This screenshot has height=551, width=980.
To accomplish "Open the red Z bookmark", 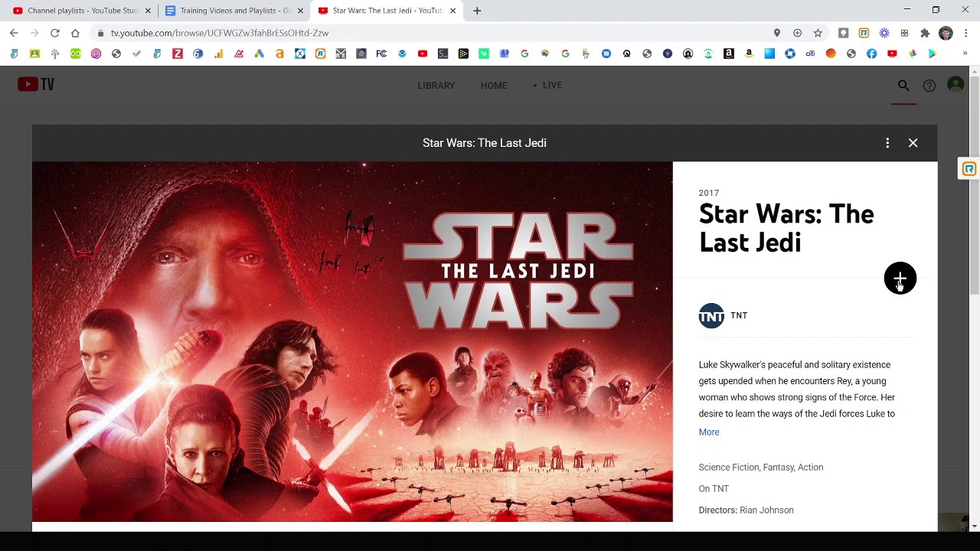I will [178, 54].
